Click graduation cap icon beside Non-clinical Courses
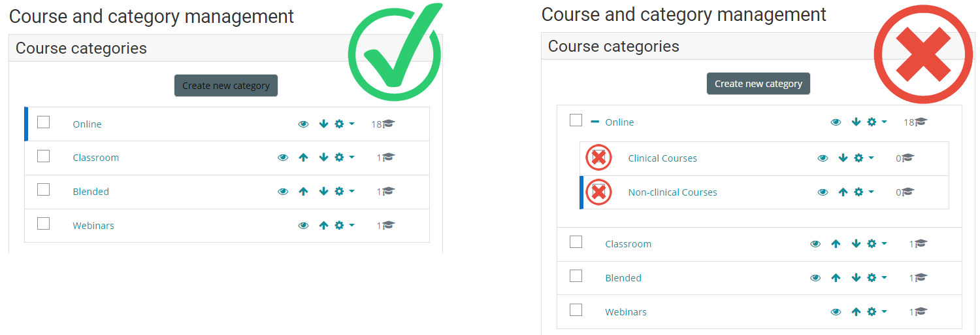 coord(907,192)
